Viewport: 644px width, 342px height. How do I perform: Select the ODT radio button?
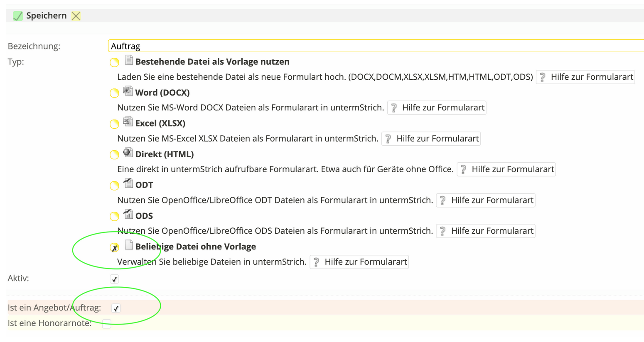point(114,186)
